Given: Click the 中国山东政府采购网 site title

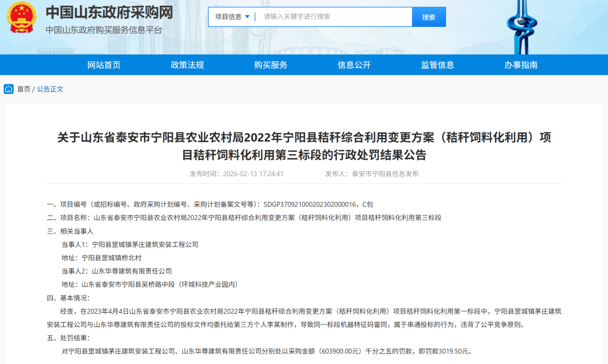Looking at the screenshot, I should coord(109,12).
